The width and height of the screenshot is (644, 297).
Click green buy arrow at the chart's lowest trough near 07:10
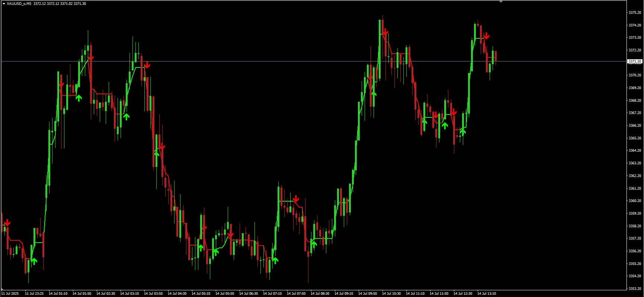click(275, 260)
